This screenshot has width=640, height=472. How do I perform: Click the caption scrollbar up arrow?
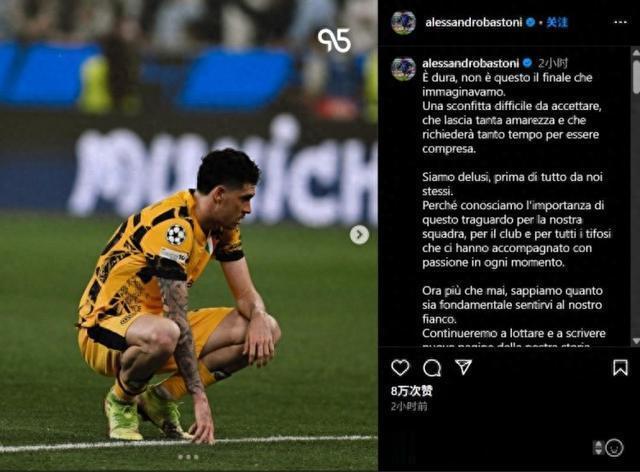click(636, 52)
